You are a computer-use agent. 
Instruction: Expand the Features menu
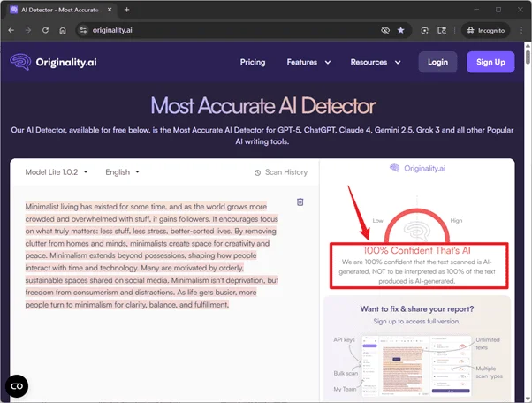[308, 62]
